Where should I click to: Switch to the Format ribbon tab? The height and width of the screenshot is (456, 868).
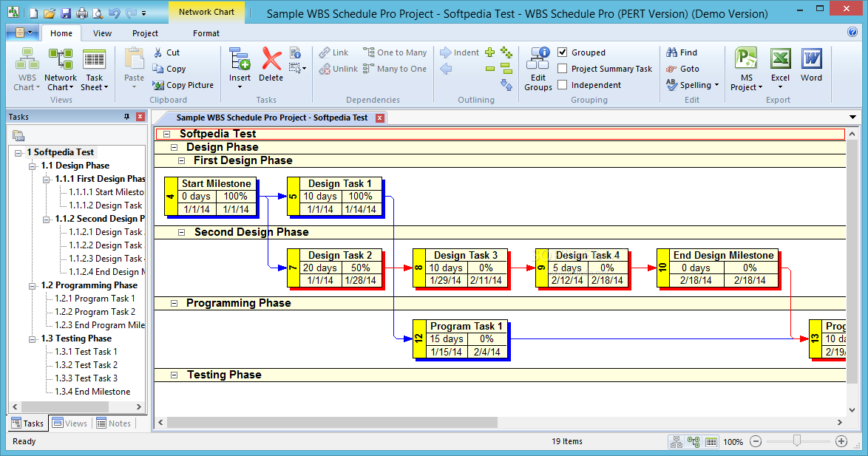[206, 33]
